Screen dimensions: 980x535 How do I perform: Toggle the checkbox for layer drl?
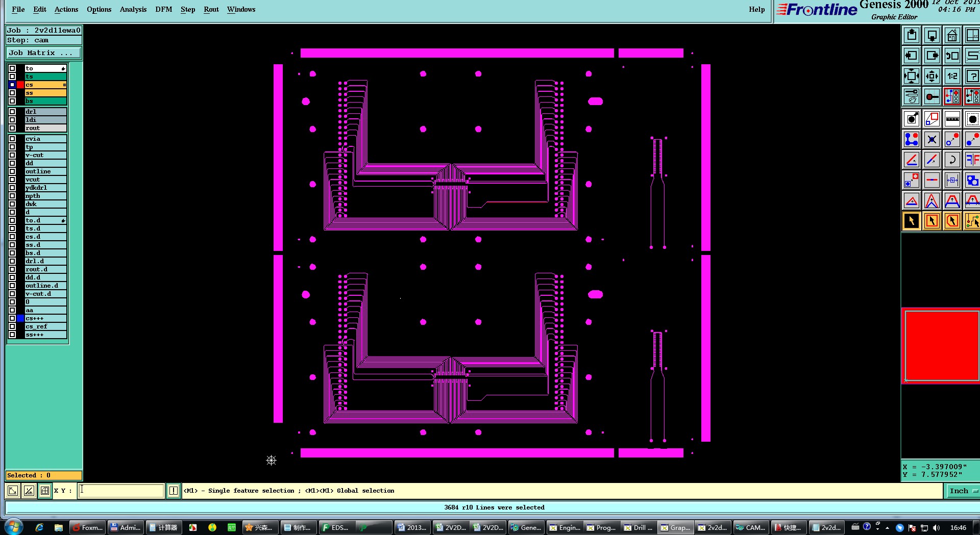pyautogui.click(x=12, y=112)
